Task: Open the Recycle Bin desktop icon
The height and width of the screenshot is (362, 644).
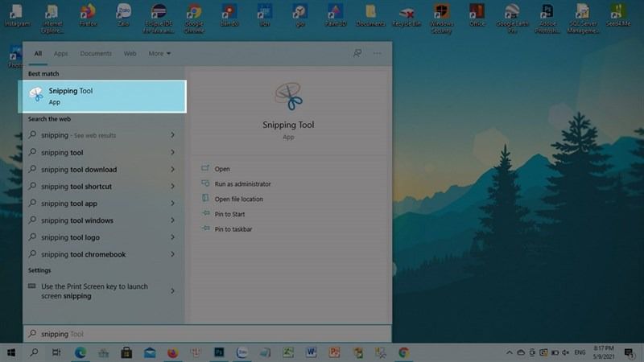Action: pos(407,16)
